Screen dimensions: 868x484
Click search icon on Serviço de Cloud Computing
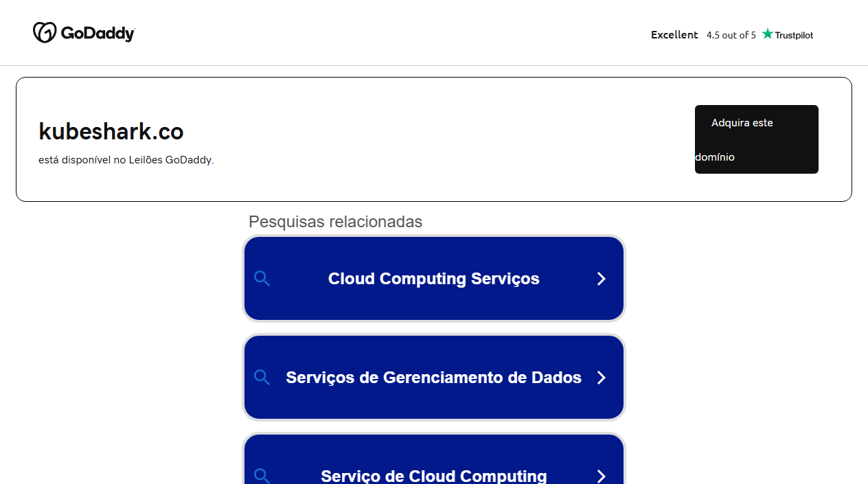(262, 476)
